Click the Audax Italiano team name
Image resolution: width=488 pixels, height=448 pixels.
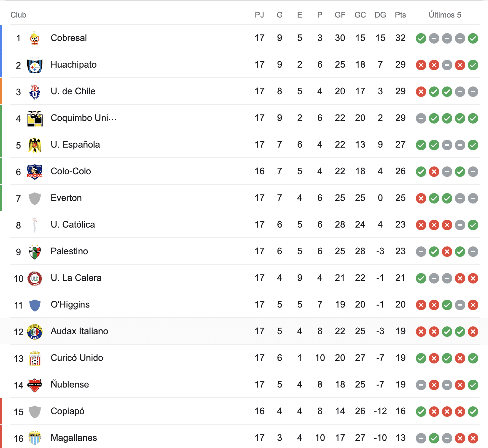[79, 331]
